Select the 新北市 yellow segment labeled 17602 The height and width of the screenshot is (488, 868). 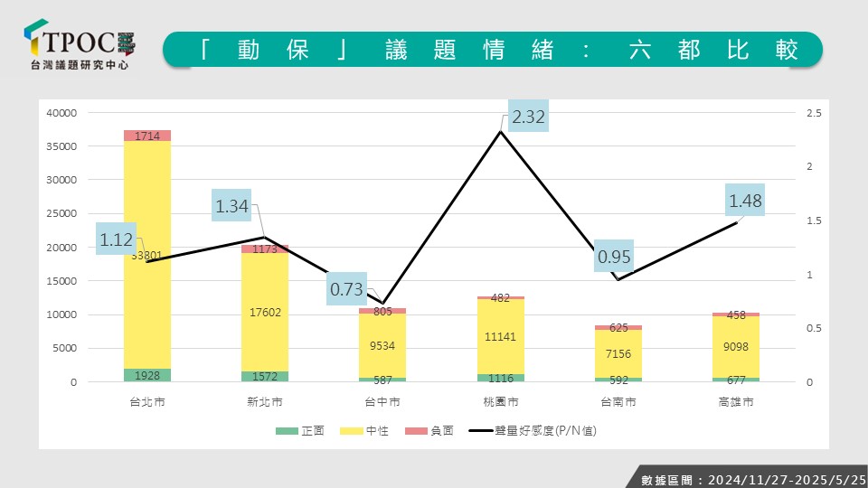pos(264,312)
